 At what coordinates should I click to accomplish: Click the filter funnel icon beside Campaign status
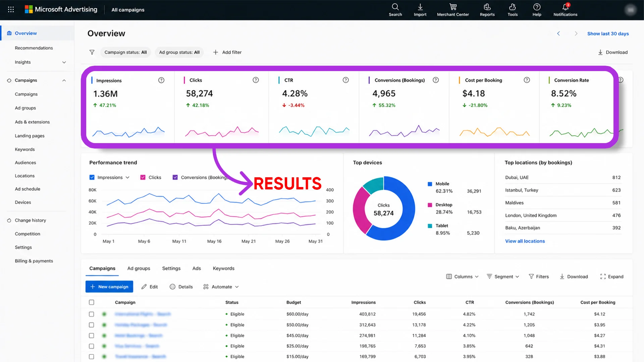click(x=92, y=52)
